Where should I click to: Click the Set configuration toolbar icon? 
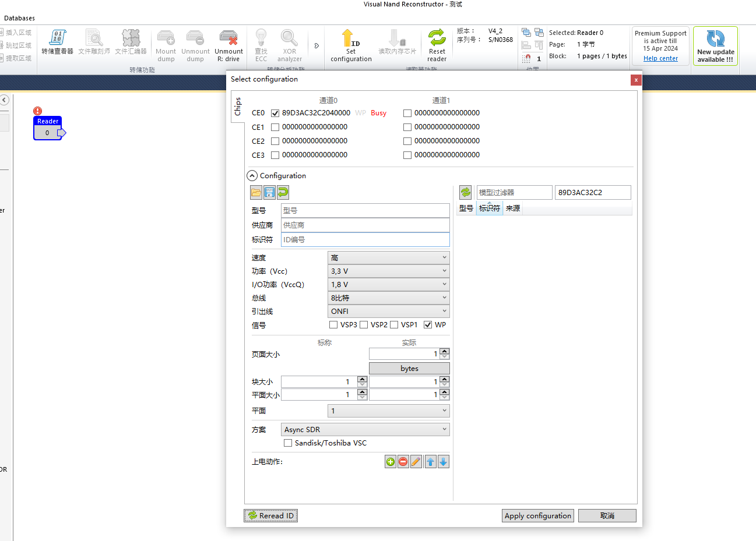(x=351, y=45)
